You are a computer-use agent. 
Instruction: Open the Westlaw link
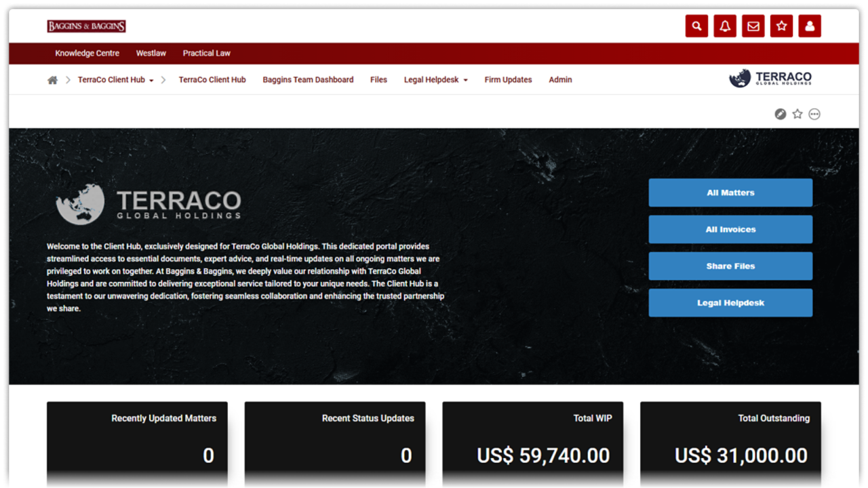click(x=151, y=54)
